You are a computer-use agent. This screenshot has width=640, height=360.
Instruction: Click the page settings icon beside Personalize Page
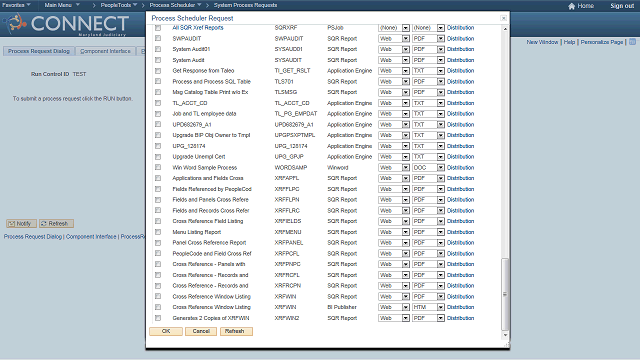point(632,42)
